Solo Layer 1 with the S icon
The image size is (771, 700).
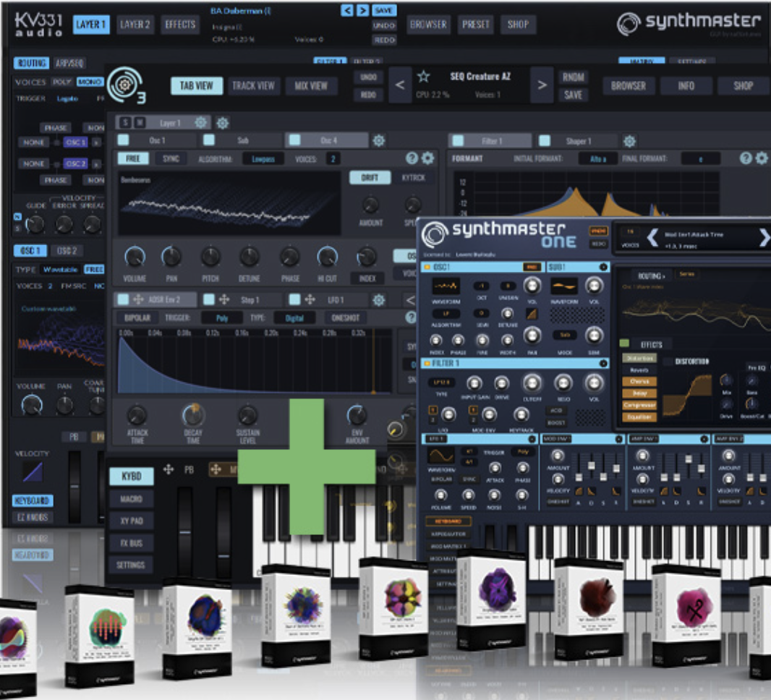(126, 122)
